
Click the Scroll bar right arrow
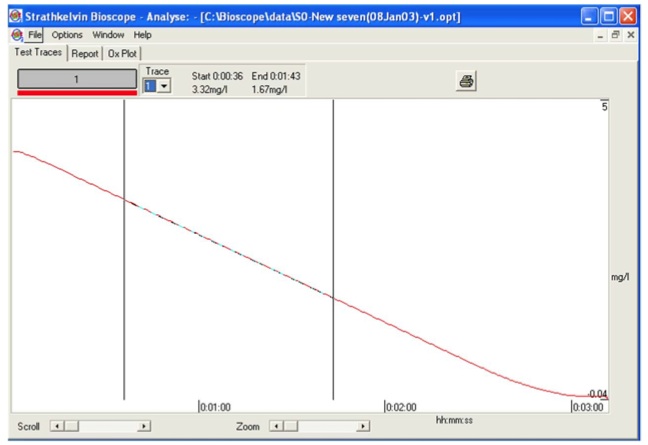coord(144,426)
